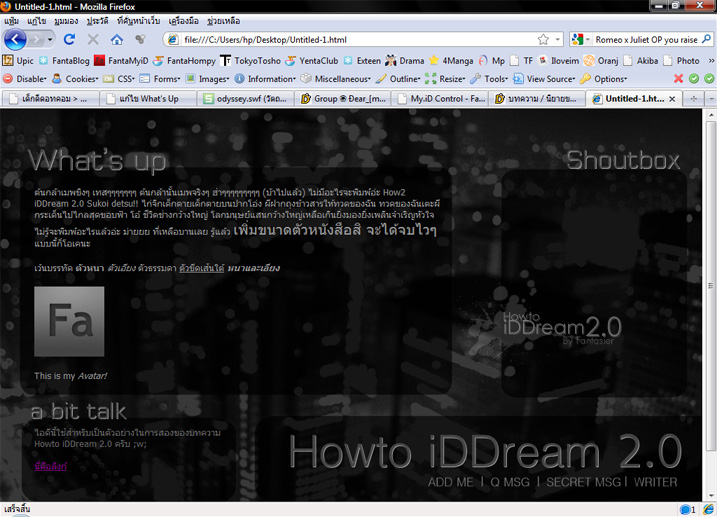Image resolution: width=717 pixels, height=517 pixels.
Task: Open the search engine selector dropdown
Action: 581,40
